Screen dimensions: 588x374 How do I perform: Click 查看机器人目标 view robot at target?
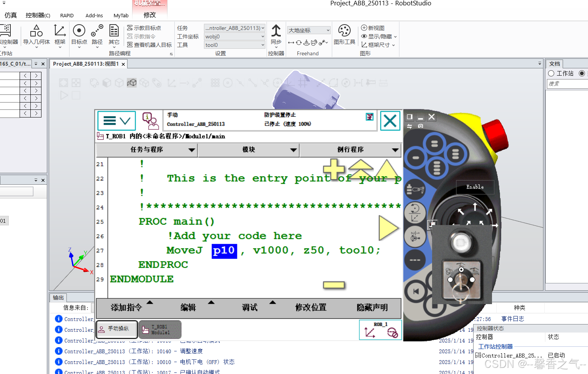tap(149, 45)
